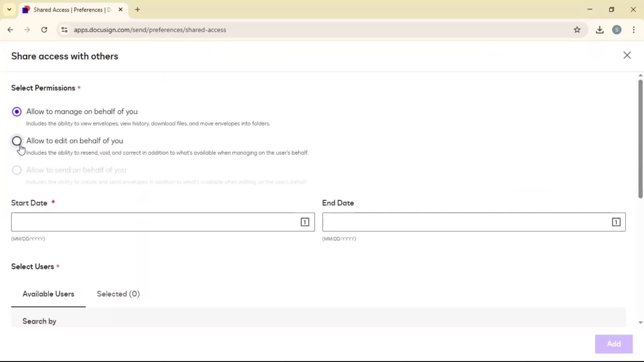This screenshot has height=362, width=644.
Task: Click the Select Users heading
Action: pos(33,266)
